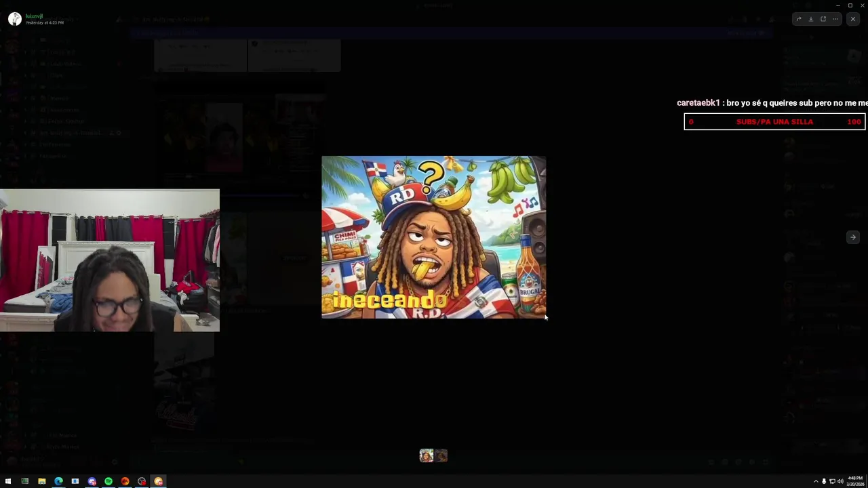Click the SUBS/PA UNA SILLA goal bar

tap(774, 122)
